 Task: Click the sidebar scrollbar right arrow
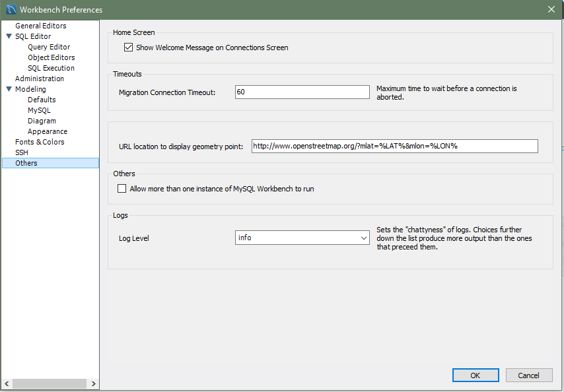pos(94,384)
